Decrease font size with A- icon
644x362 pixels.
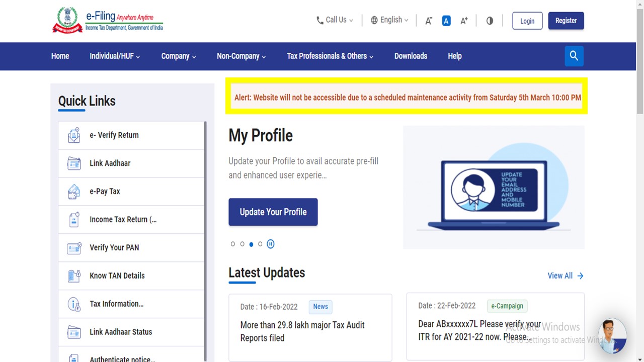click(429, 21)
